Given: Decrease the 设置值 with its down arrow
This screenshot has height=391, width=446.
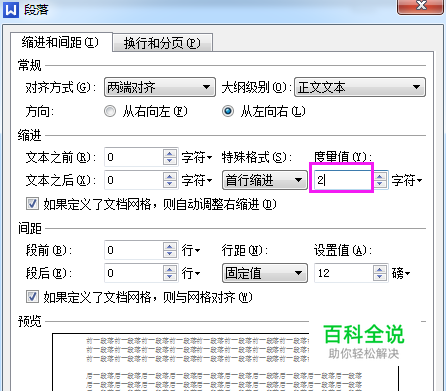Looking at the screenshot, I should (x=380, y=277).
